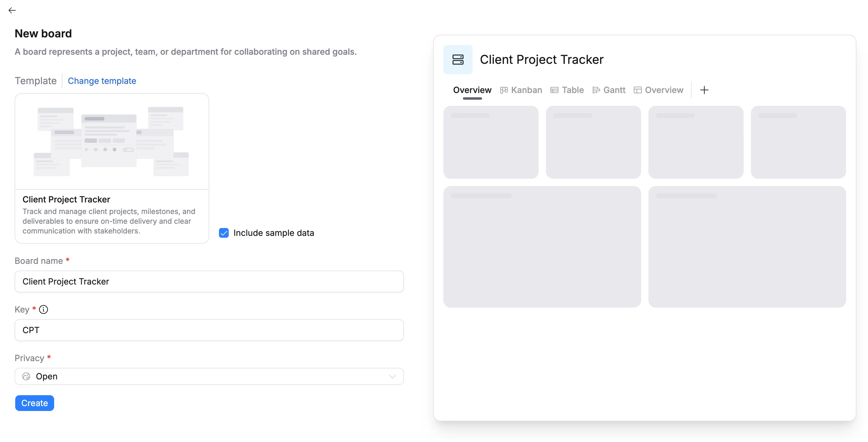This screenshot has width=868, height=442.
Task: Uncheck Include sample data checkbox
Action: pos(224,233)
